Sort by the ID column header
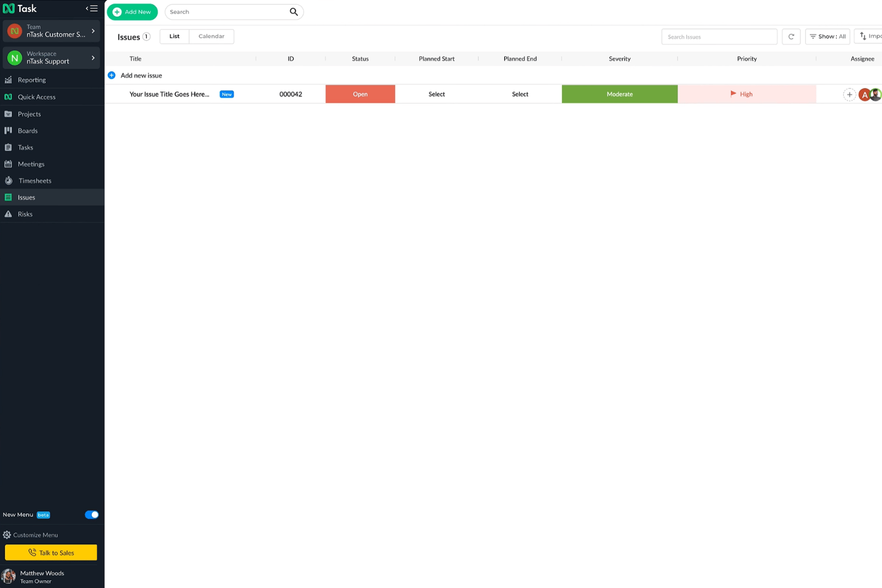Image resolution: width=882 pixels, height=588 pixels. 291,58
